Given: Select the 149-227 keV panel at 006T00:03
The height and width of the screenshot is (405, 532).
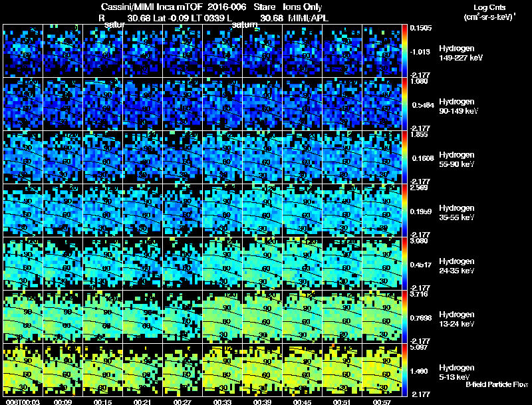Looking at the screenshot, I should (23, 51).
